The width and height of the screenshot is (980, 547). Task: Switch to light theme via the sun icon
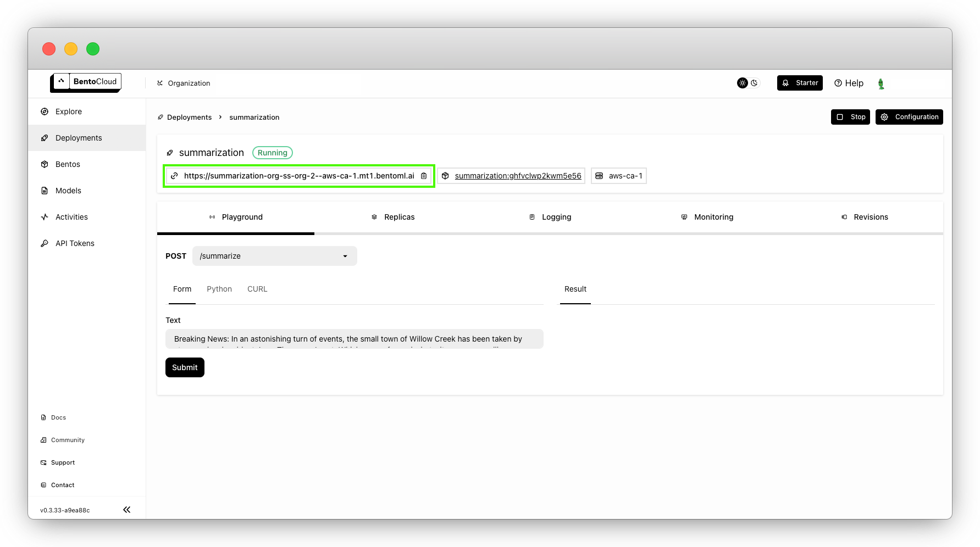(743, 83)
